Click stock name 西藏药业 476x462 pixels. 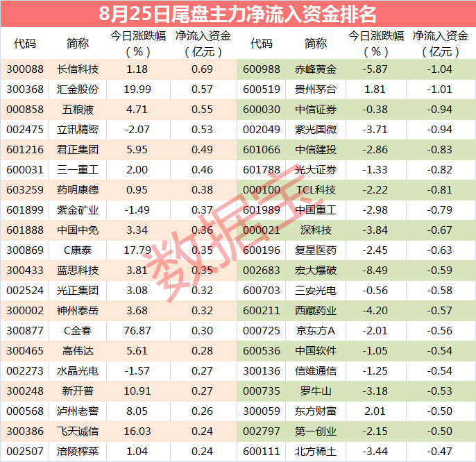316,311
